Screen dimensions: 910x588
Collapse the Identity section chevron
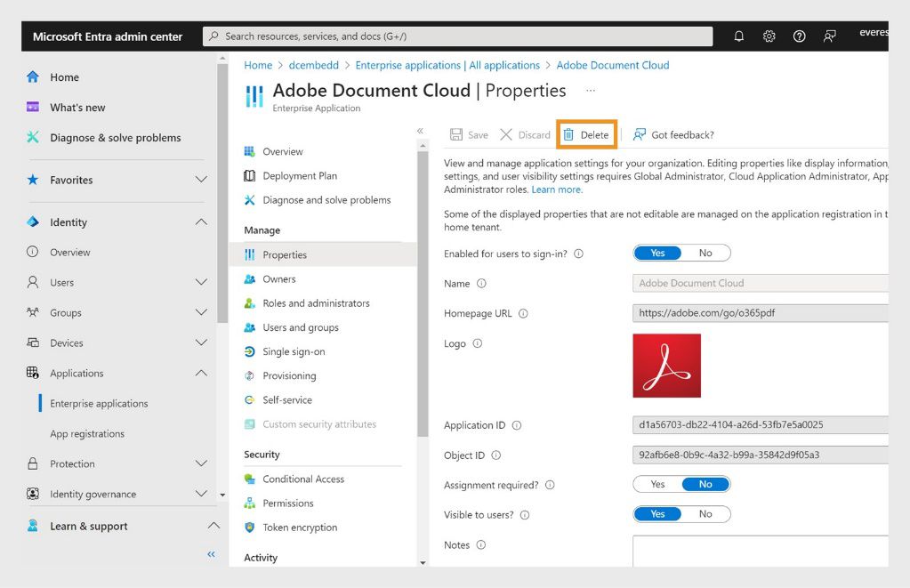point(201,222)
